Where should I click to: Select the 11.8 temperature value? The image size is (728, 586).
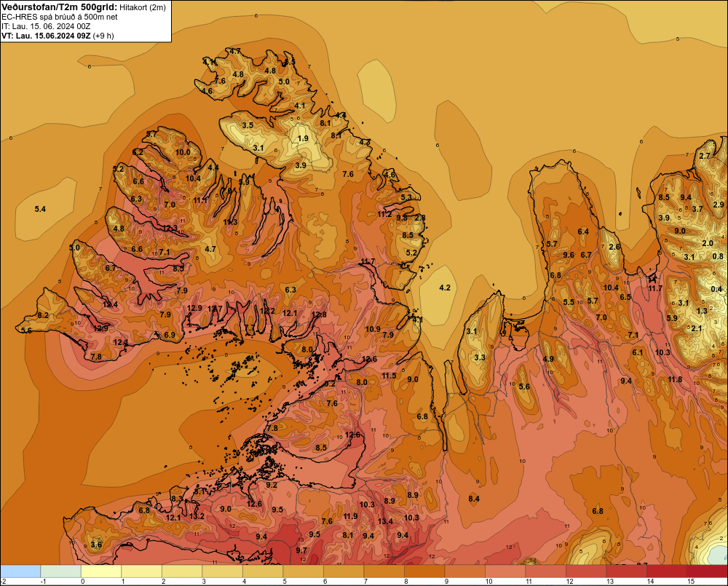675,380
